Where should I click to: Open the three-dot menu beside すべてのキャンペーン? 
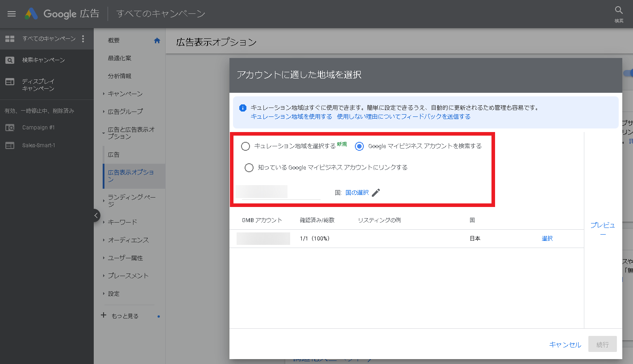83,39
